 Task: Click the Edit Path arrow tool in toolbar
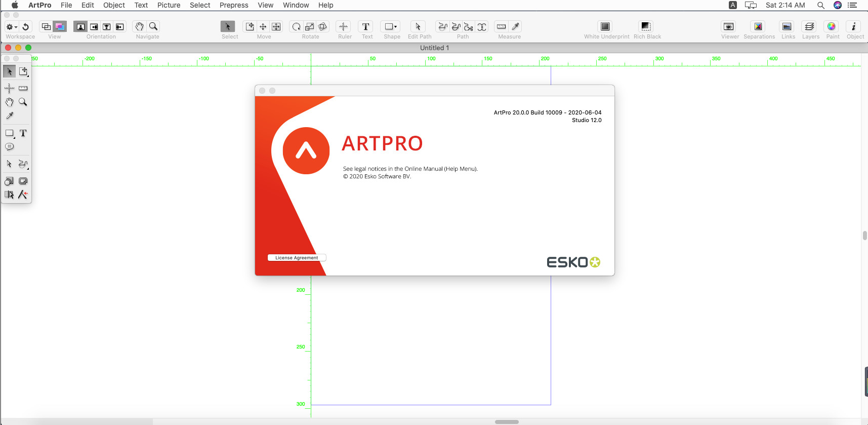click(x=418, y=26)
